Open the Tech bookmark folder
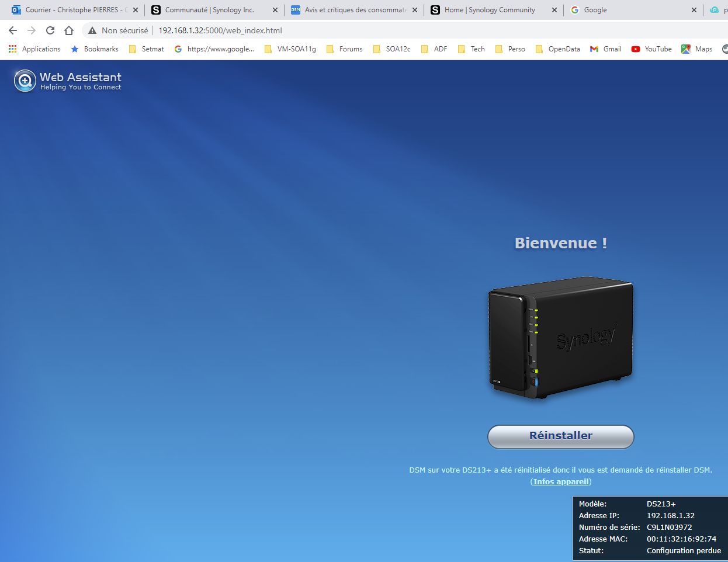This screenshot has height=562, width=728. pos(472,49)
